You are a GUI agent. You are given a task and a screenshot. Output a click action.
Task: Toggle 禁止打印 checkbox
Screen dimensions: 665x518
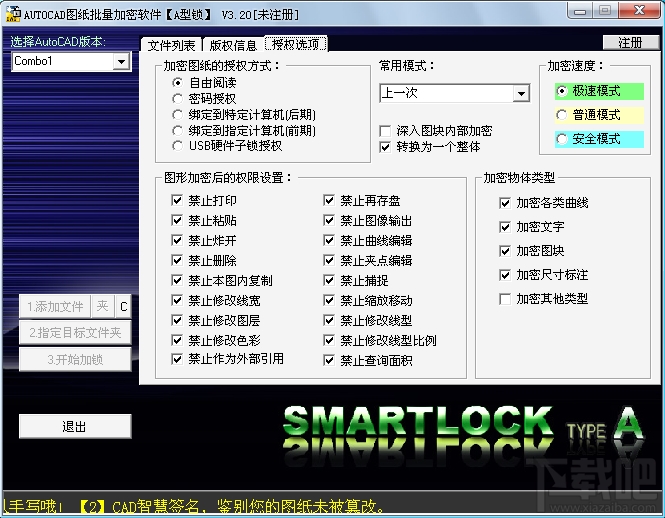click(x=177, y=200)
